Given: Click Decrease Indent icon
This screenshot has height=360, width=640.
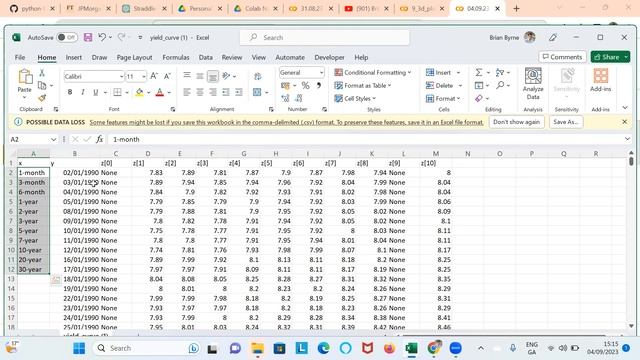Looking at the screenshot, I should tap(226, 92).
